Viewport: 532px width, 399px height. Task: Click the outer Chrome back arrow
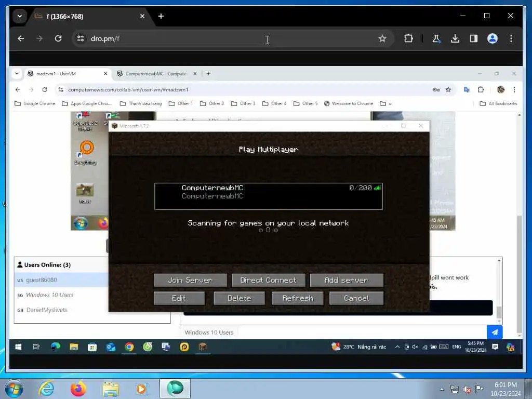(x=21, y=38)
